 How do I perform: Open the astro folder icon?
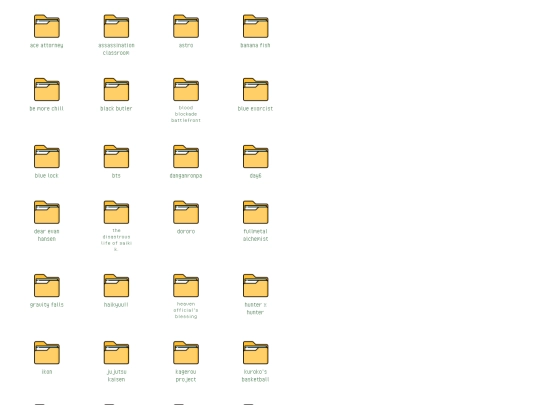(x=186, y=26)
